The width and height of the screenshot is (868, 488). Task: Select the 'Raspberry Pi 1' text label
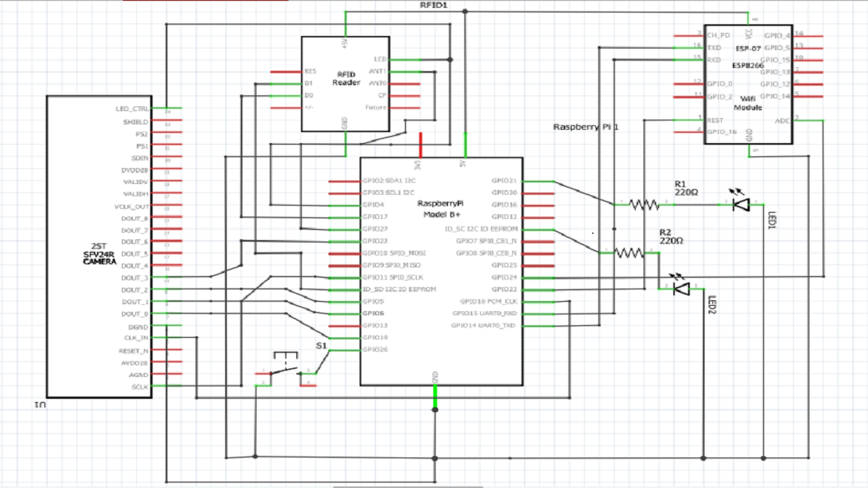pyautogui.click(x=586, y=127)
